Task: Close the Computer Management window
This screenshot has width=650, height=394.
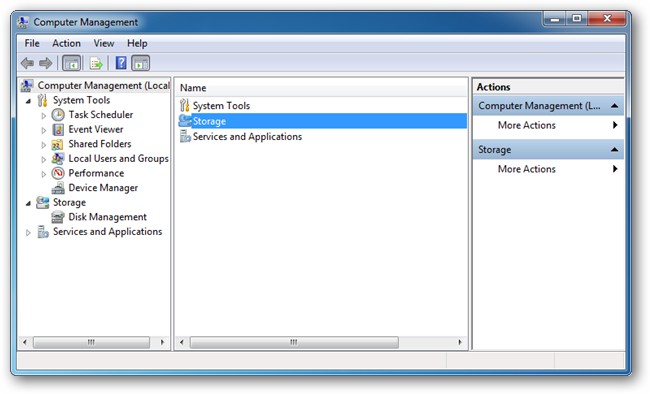Action: click(607, 19)
